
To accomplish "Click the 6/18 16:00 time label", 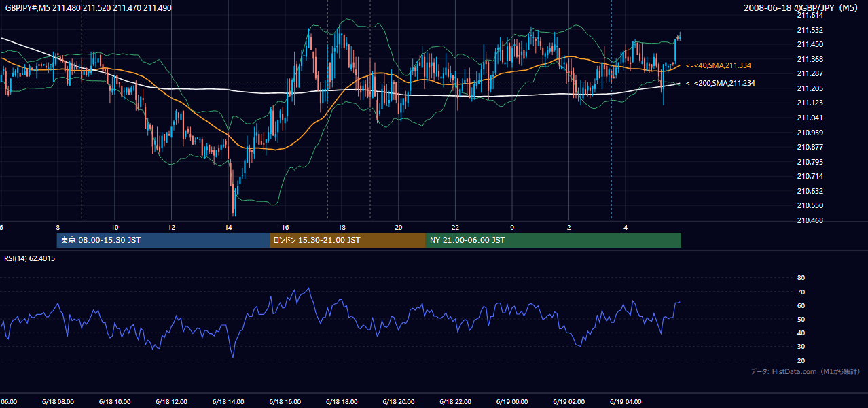I will click(x=285, y=402).
